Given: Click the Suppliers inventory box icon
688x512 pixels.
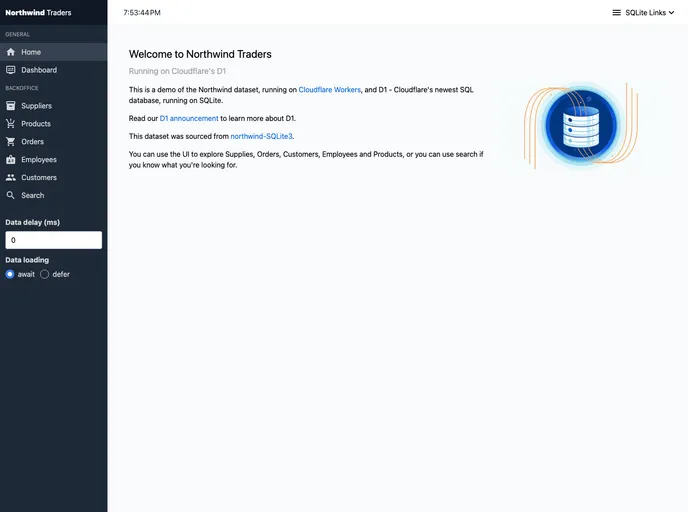Looking at the screenshot, I should coord(11,106).
